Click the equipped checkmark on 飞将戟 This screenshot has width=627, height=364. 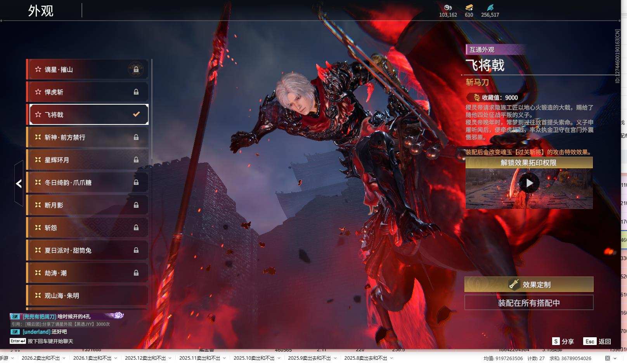tap(136, 114)
